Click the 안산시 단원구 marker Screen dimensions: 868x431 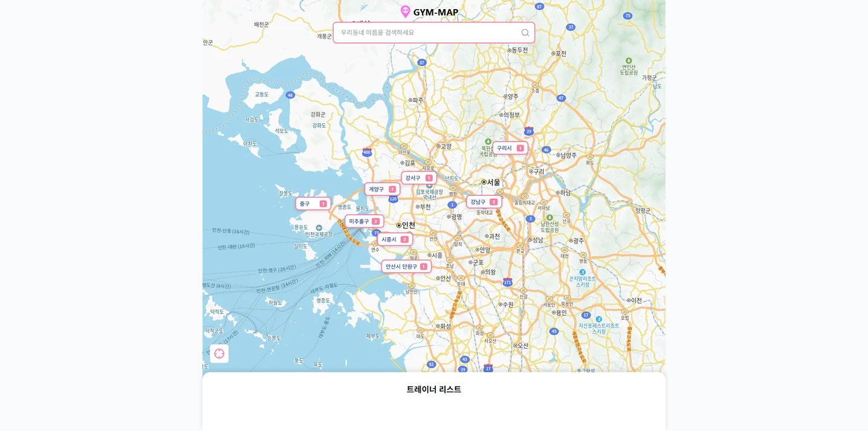point(401,266)
